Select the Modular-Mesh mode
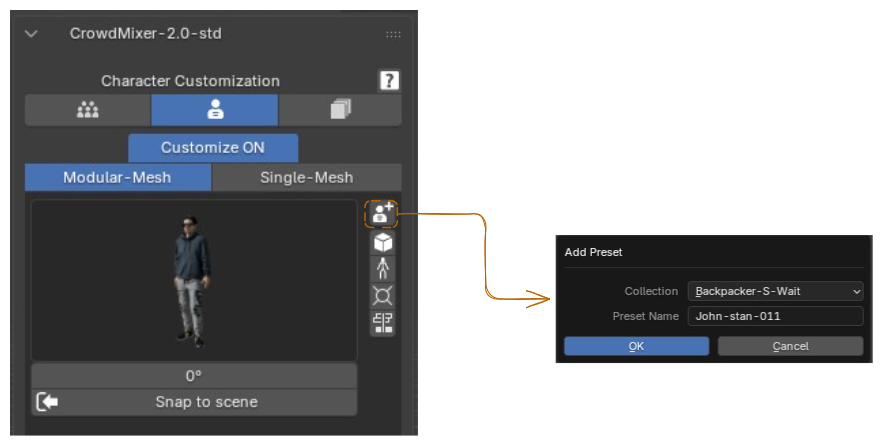The image size is (882, 445). point(118,178)
